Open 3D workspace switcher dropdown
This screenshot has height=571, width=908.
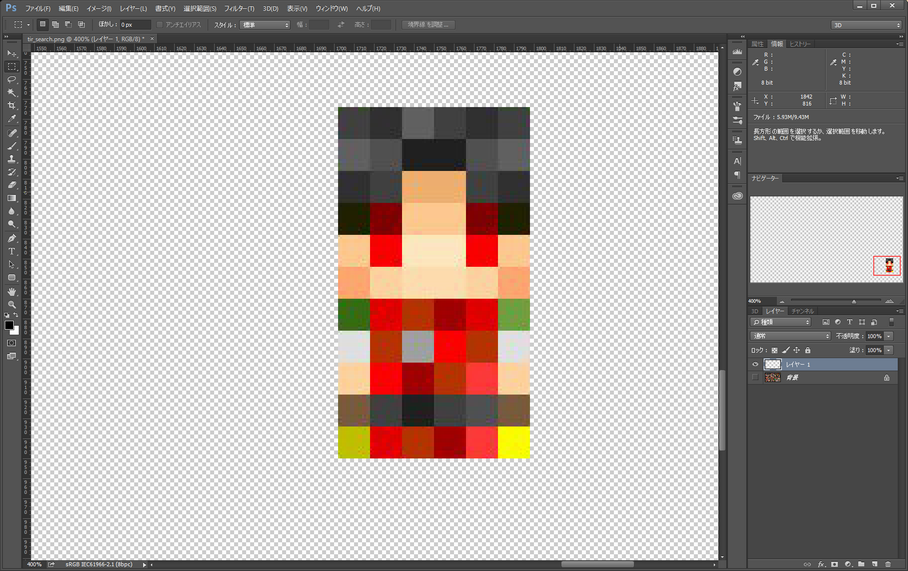click(867, 25)
